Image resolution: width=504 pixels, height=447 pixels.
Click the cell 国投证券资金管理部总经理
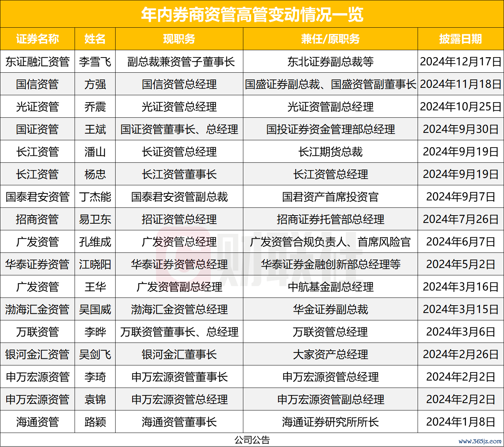330,129
